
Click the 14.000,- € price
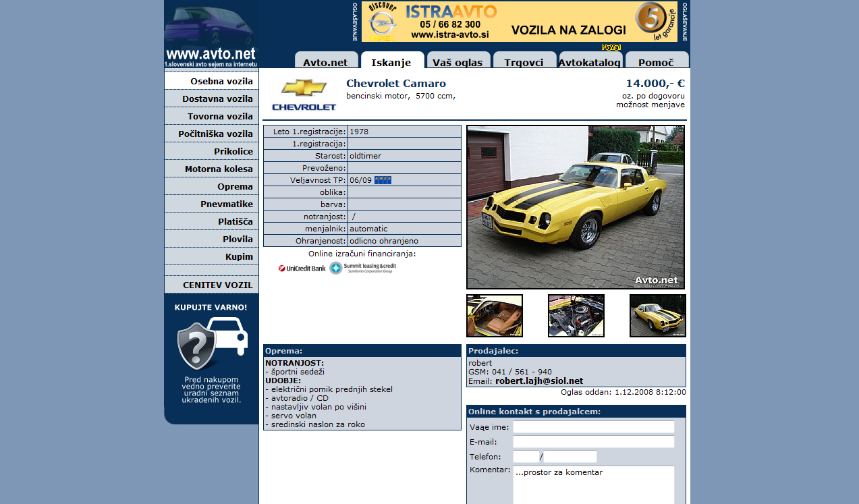click(655, 84)
